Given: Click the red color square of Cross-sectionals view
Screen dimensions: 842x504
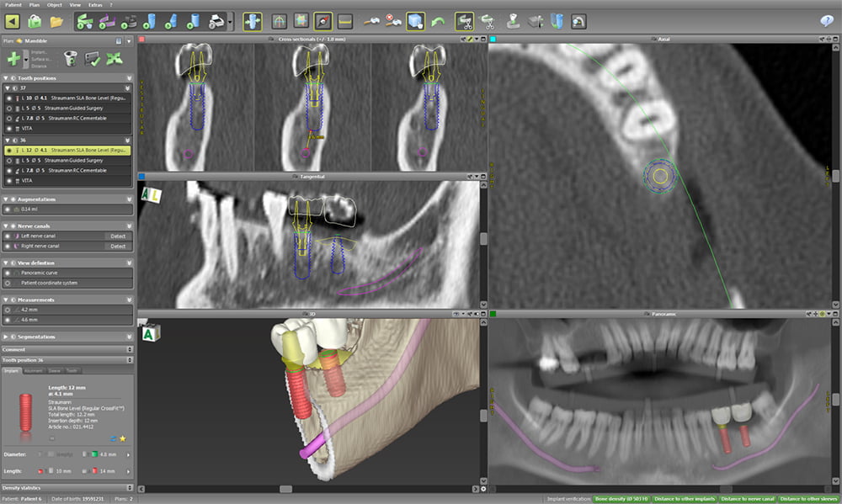Looking at the screenshot, I should 141,39.
